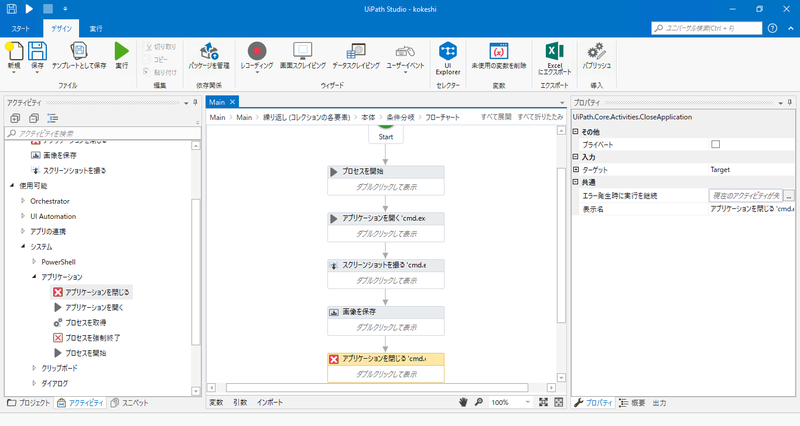Open the 概要 outline tab

pyautogui.click(x=632, y=403)
